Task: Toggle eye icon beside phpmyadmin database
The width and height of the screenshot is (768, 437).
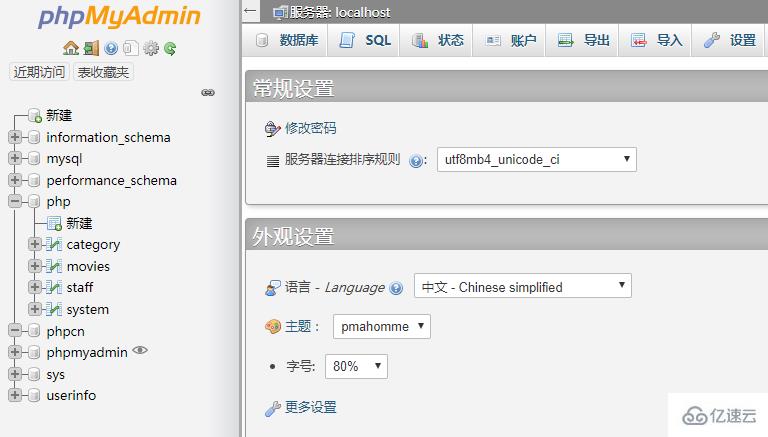Action: tap(140, 350)
